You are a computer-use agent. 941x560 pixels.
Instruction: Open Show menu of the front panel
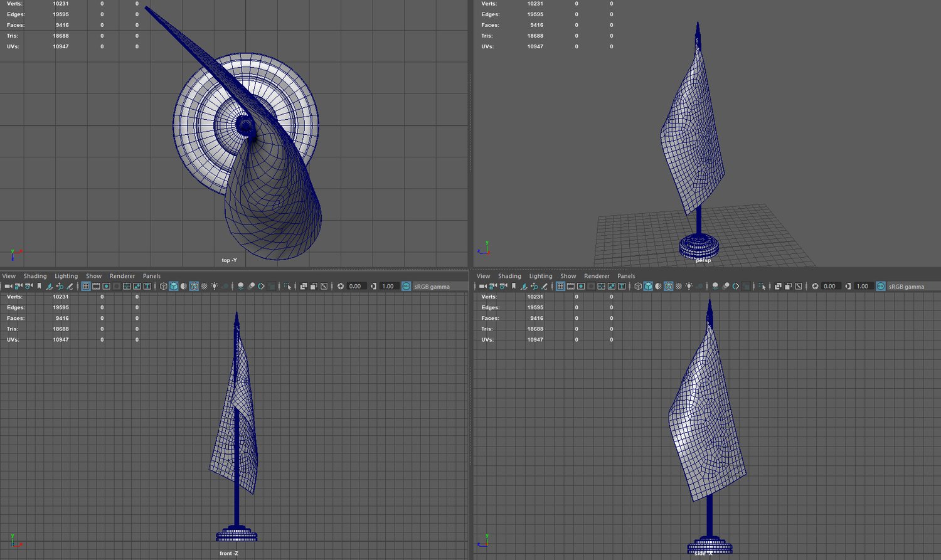[x=93, y=276]
